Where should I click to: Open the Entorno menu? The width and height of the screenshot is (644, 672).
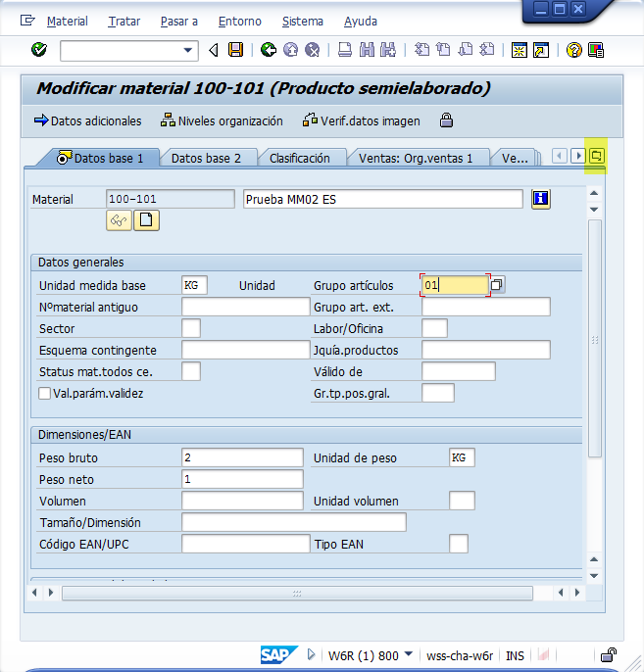pos(240,21)
